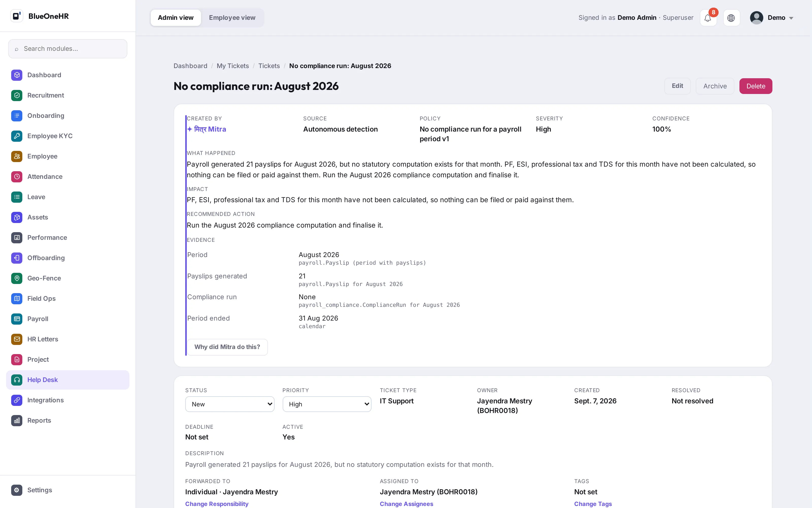Go to Tickets breadcrumb
Viewport: 812px width, 508px height.
tap(269, 66)
